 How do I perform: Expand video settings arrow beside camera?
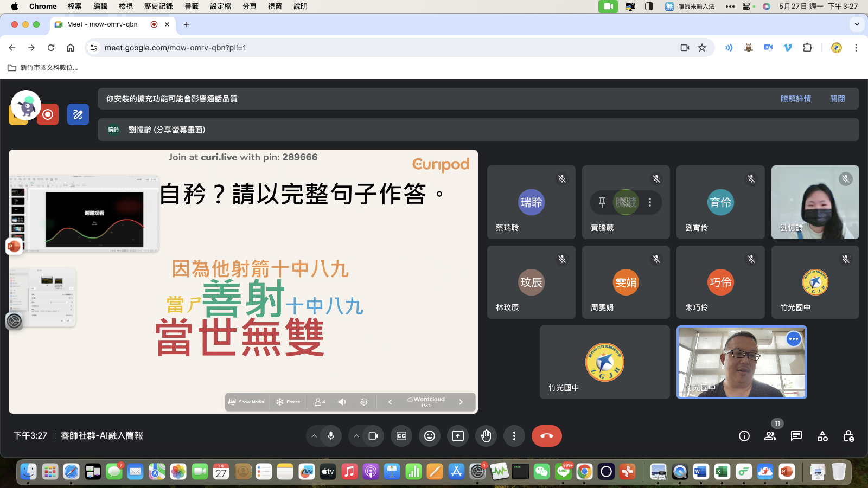(x=356, y=436)
